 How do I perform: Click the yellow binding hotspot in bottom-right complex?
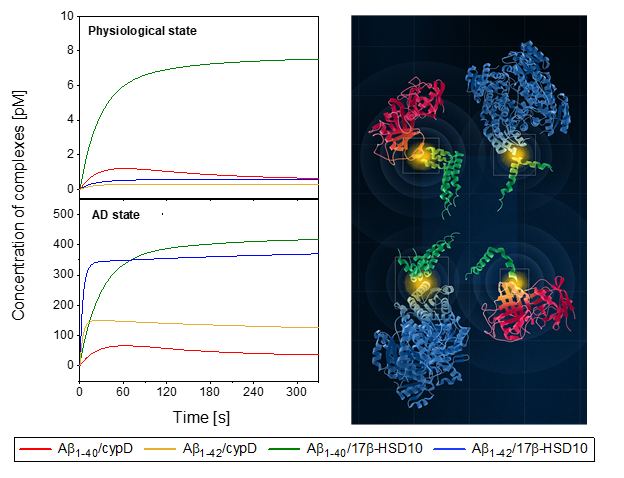click(515, 283)
